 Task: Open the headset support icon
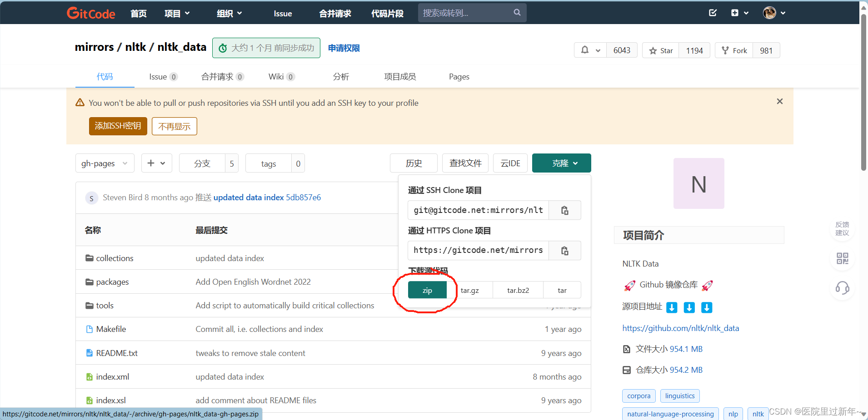pos(842,288)
